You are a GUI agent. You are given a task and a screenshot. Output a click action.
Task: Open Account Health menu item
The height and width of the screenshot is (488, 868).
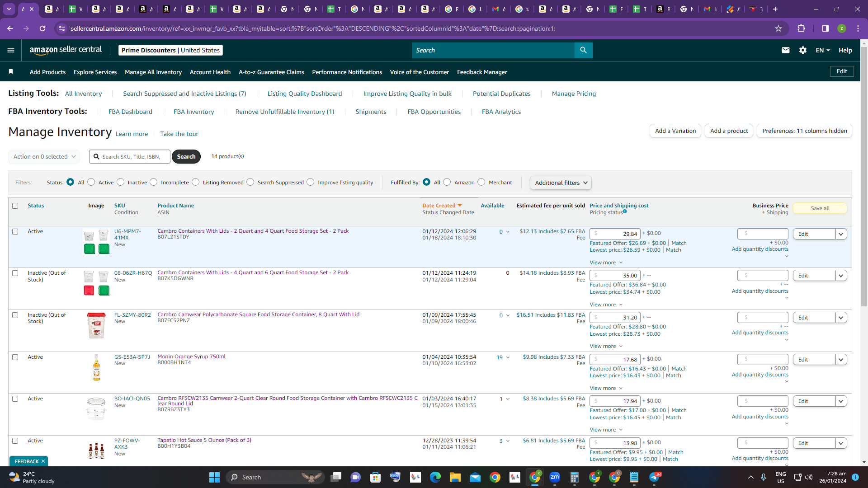point(210,72)
